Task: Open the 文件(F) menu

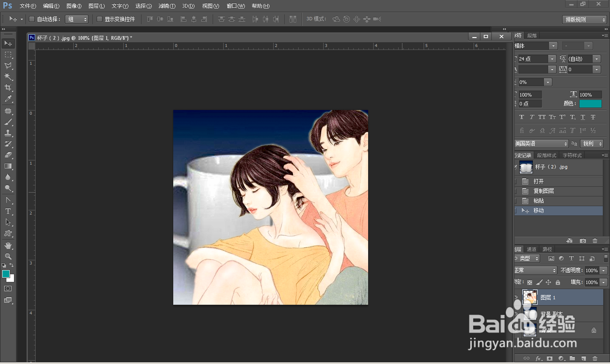Action: point(28,6)
